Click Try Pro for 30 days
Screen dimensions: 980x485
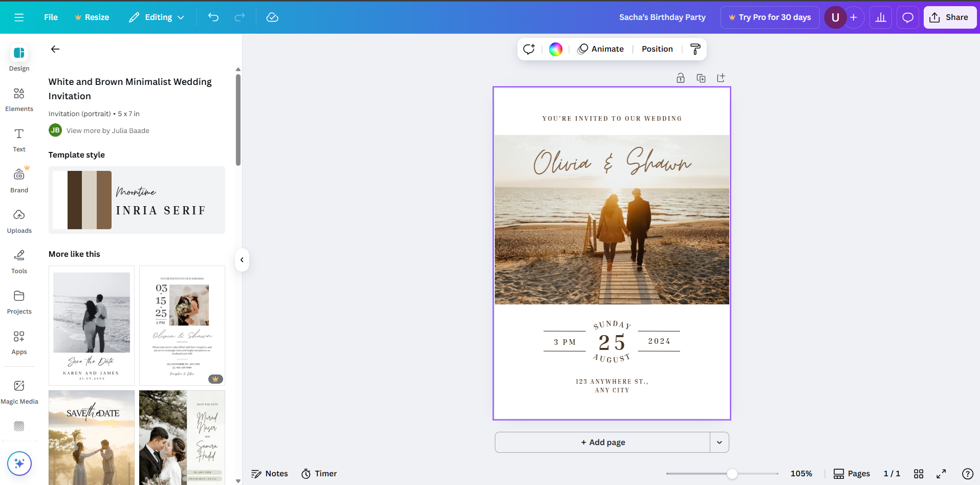[770, 17]
